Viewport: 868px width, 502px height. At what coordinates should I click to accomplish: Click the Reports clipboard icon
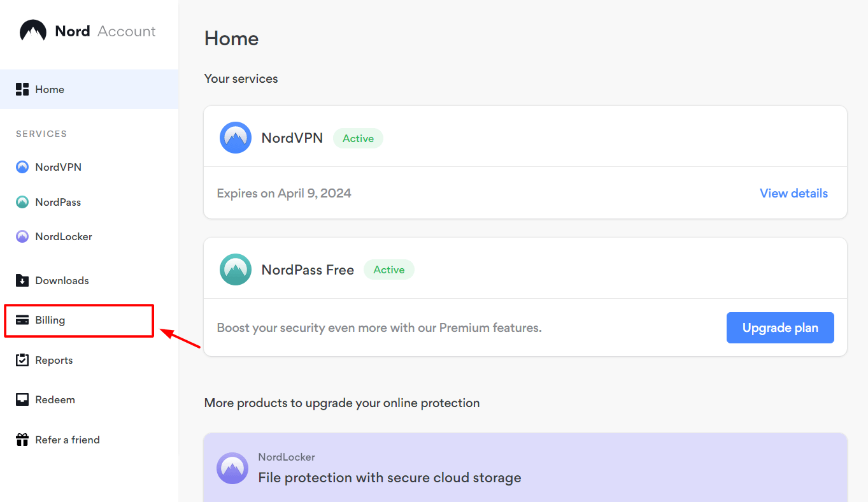(x=22, y=360)
